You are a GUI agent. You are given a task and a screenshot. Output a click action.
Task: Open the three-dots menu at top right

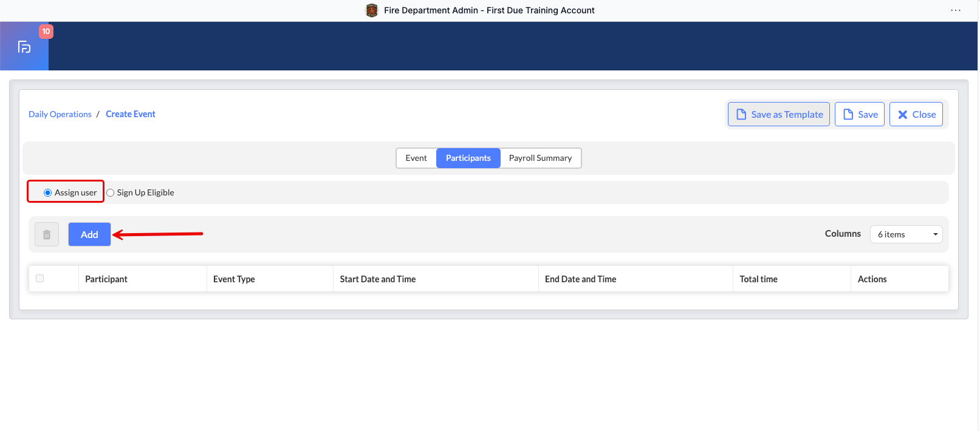pyautogui.click(x=955, y=10)
